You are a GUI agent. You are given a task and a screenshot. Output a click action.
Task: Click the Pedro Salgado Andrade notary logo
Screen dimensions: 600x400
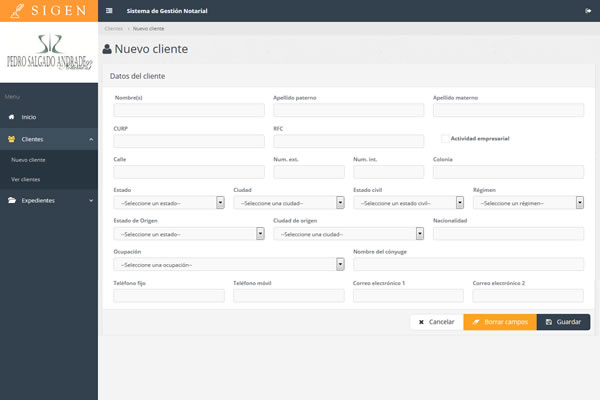point(49,53)
